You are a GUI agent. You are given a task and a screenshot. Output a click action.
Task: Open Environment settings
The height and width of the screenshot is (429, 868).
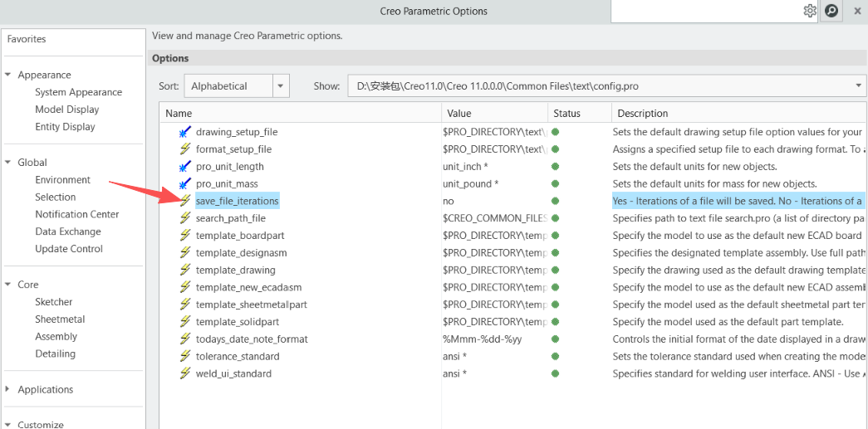(62, 180)
